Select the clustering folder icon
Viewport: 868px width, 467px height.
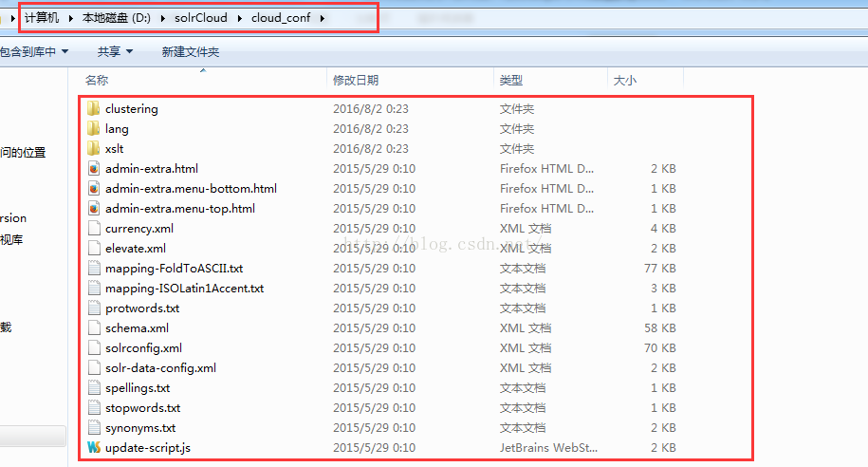coord(94,108)
